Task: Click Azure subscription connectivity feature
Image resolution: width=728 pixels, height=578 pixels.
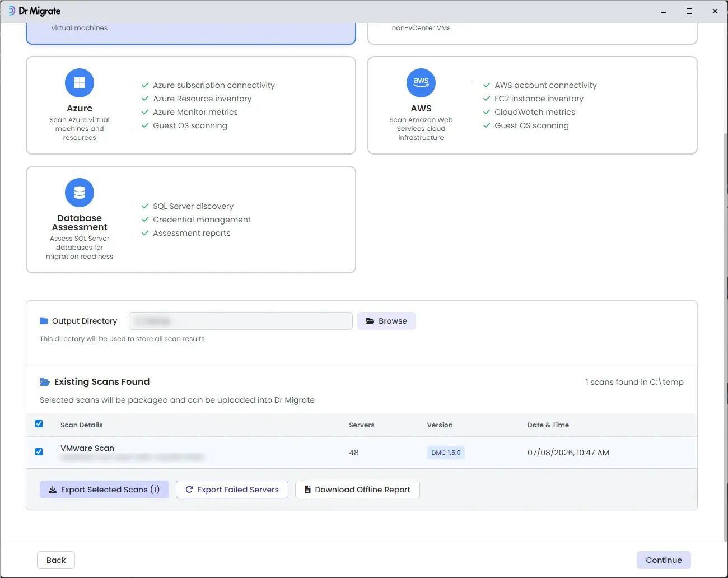Action: [214, 85]
